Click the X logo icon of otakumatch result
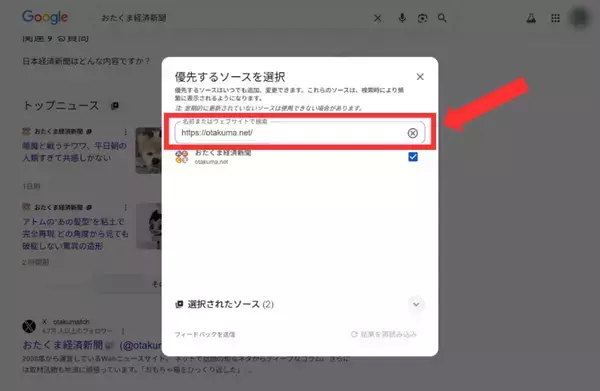 point(29,326)
